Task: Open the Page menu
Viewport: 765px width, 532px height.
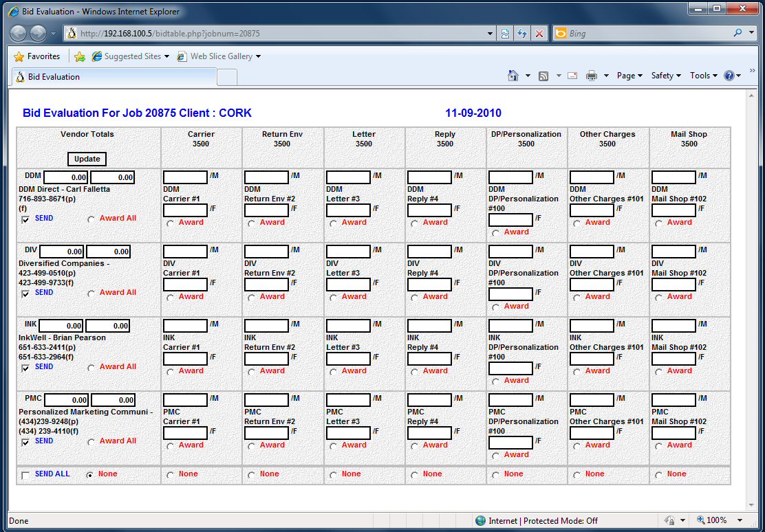Action: pyautogui.click(x=629, y=76)
